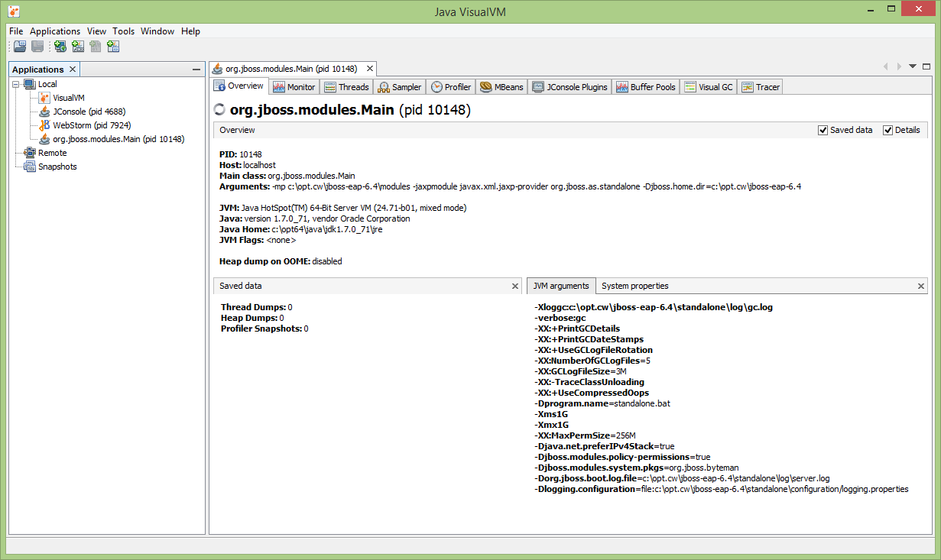
Task: Open the Load Snapshot icon in toolbar
Action: (x=19, y=46)
